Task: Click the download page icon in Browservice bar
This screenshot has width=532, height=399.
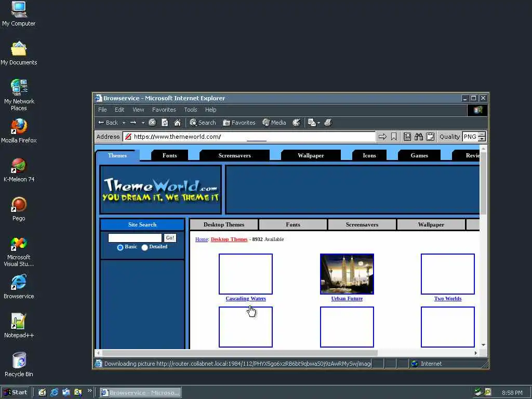Action: [407, 137]
